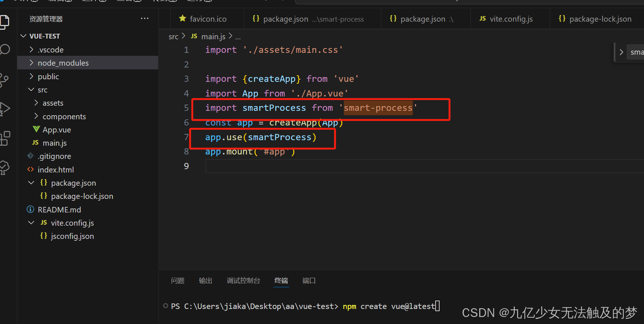Screen dimensions: 644x324
Task: Click the Vue icon beside App.vue
Action: (36, 129)
